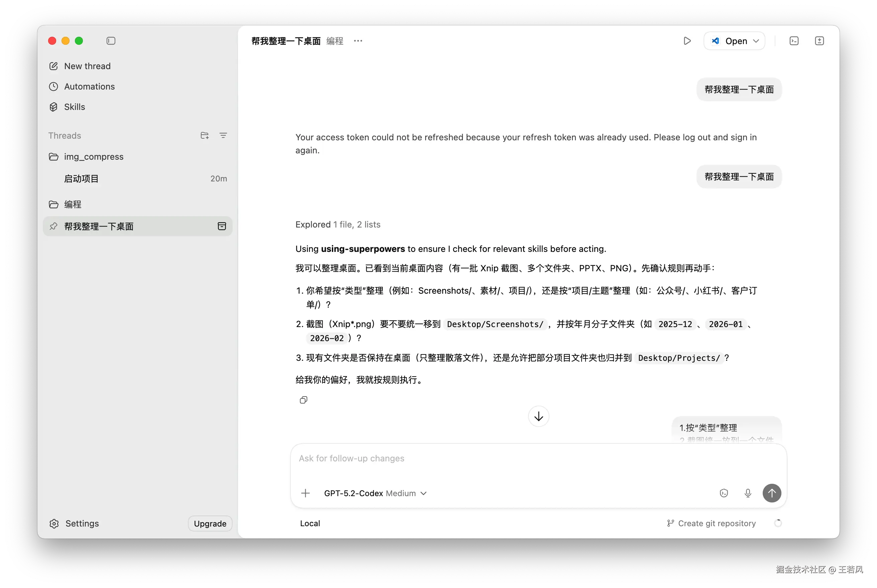This screenshot has width=877, height=588.
Task: Click the archive icon on selected thread
Action: pyautogui.click(x=222, y=226)
